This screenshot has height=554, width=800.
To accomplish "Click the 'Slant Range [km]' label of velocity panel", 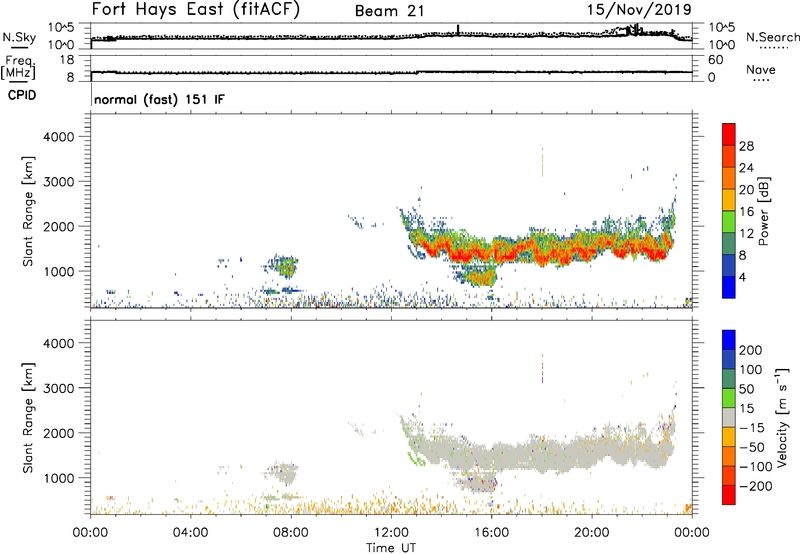I will click(x=28, y=418).
